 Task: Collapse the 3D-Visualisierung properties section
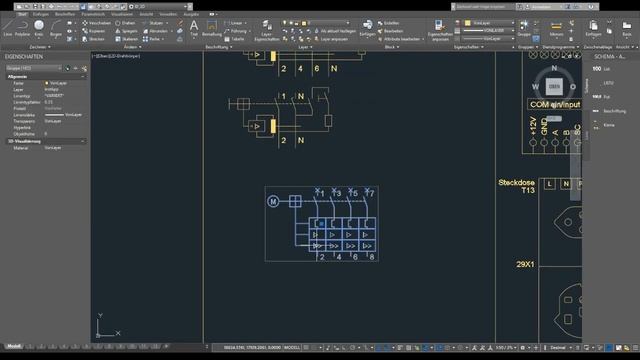[83, 141]
